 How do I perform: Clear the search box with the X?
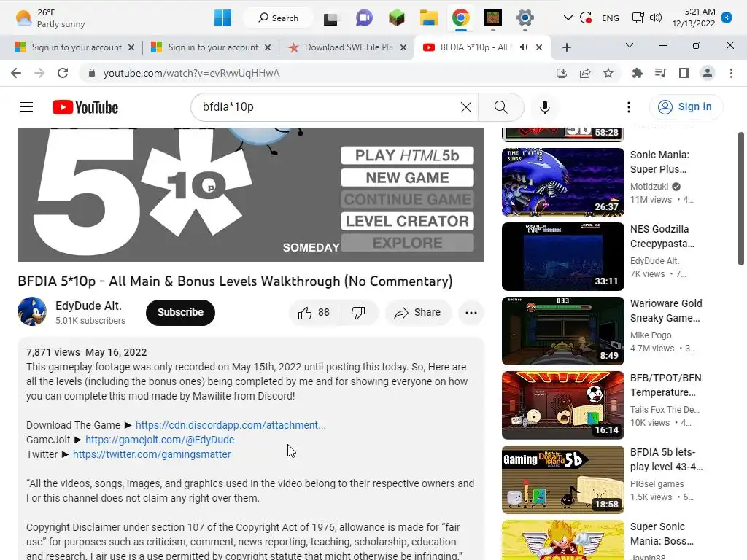tap(466, 107)
